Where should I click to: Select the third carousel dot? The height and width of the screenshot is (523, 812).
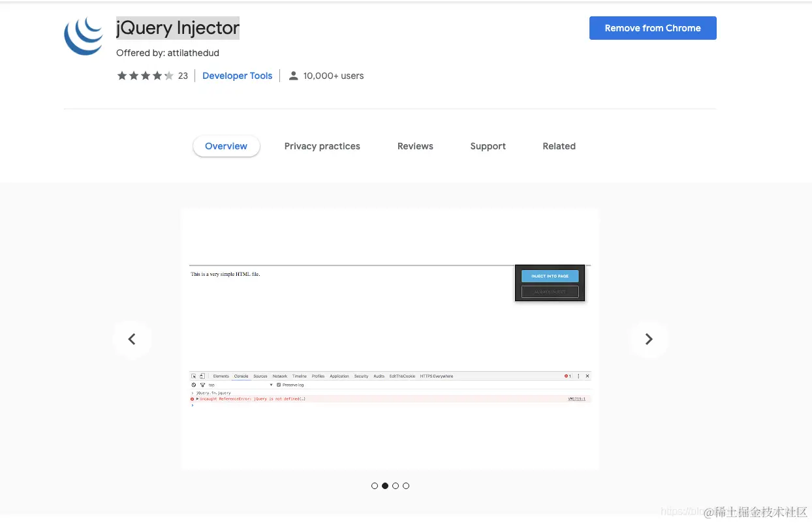point(396,486)
